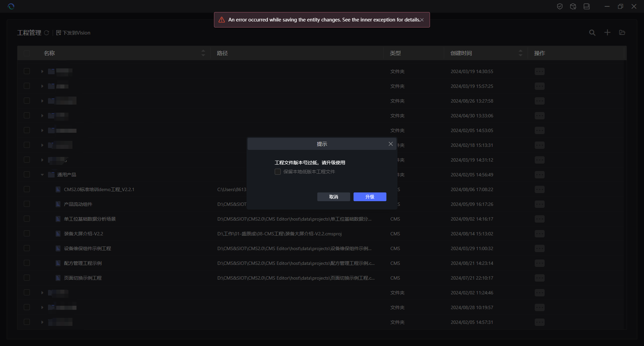Expand the first folder in the list
Screen dimensions: 644x346
[x=42, y=71]
